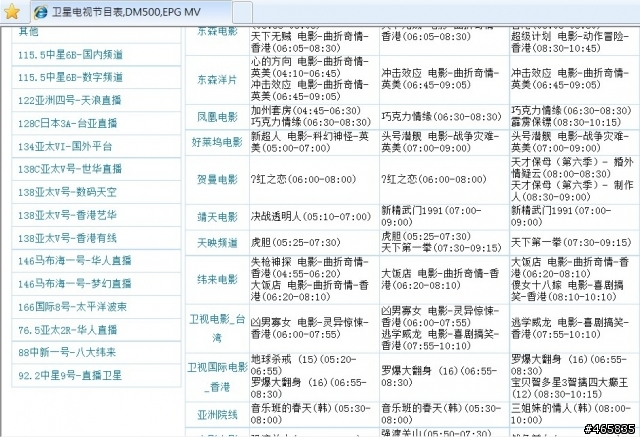640x437 pixels.
Task: Click 决战透明人(05:10-07:00) program cell
Action: tap(311, 217)
